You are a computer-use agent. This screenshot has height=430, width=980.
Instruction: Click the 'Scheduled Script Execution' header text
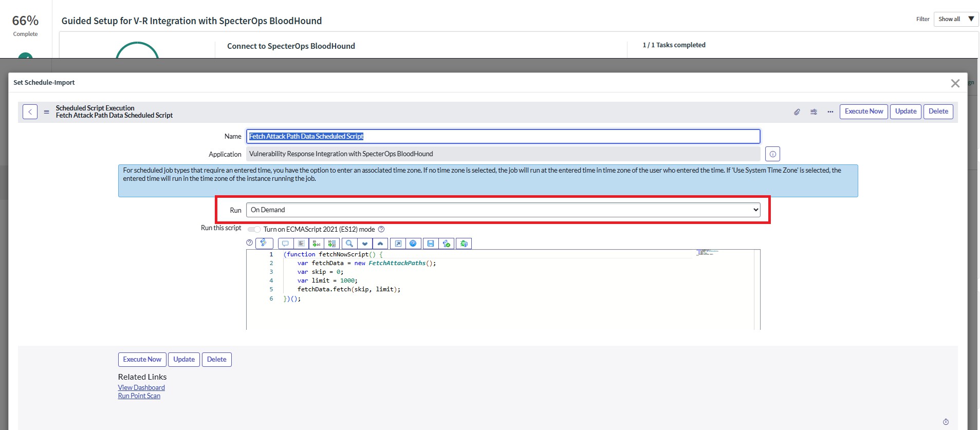coord(95,108)
